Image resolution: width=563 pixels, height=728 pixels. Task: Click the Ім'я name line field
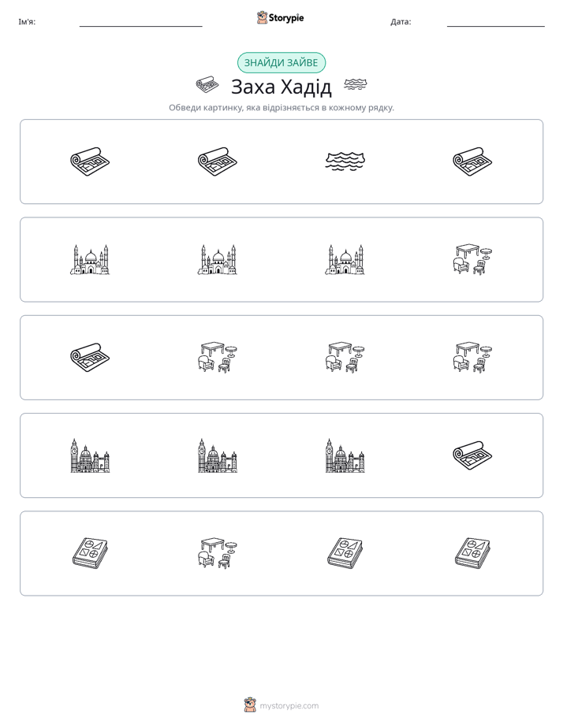tap(140, 22)
